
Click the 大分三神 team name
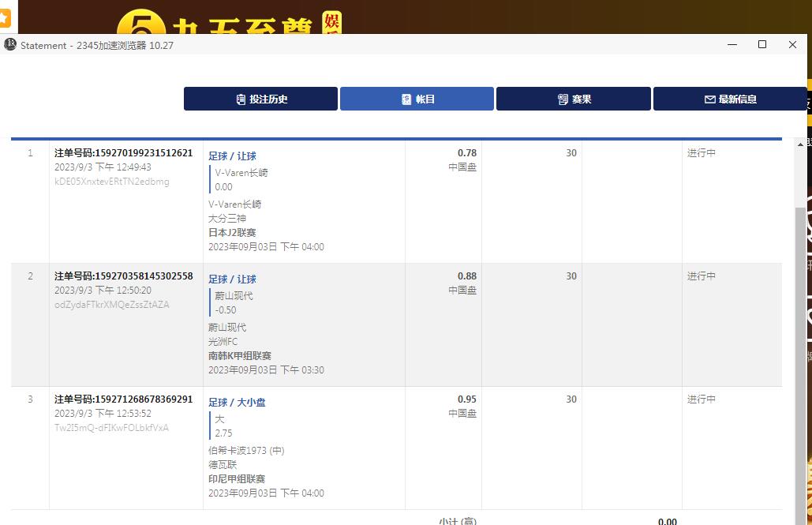pos(226,218)
